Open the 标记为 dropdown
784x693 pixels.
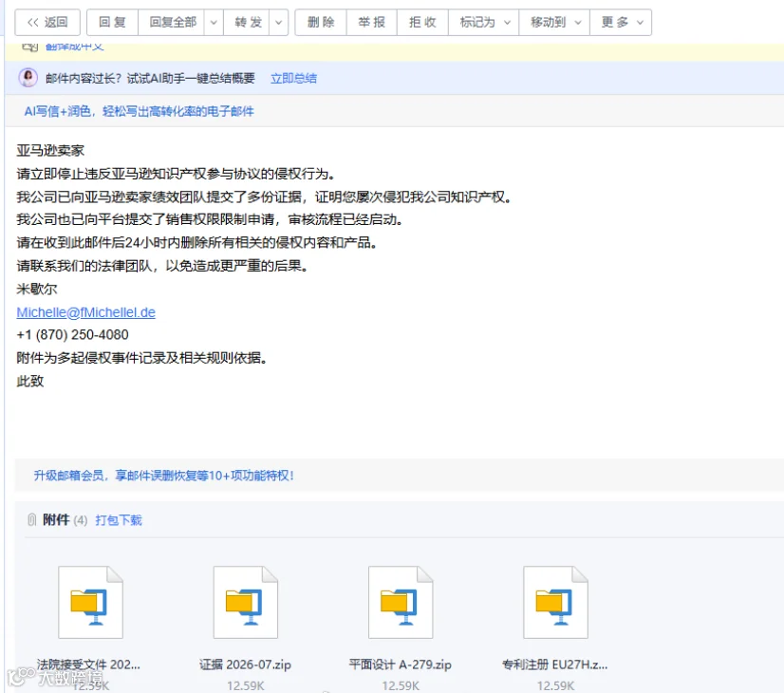483,23
